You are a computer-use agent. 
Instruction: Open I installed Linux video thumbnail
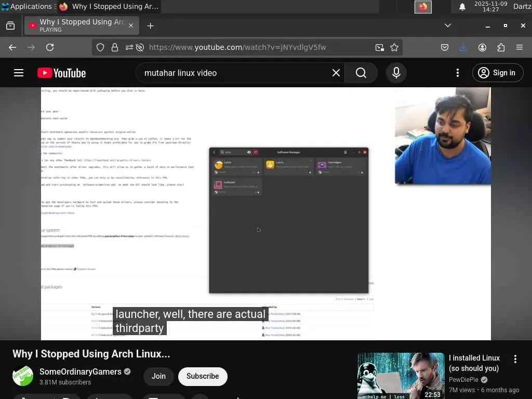[x=401, y=376]
